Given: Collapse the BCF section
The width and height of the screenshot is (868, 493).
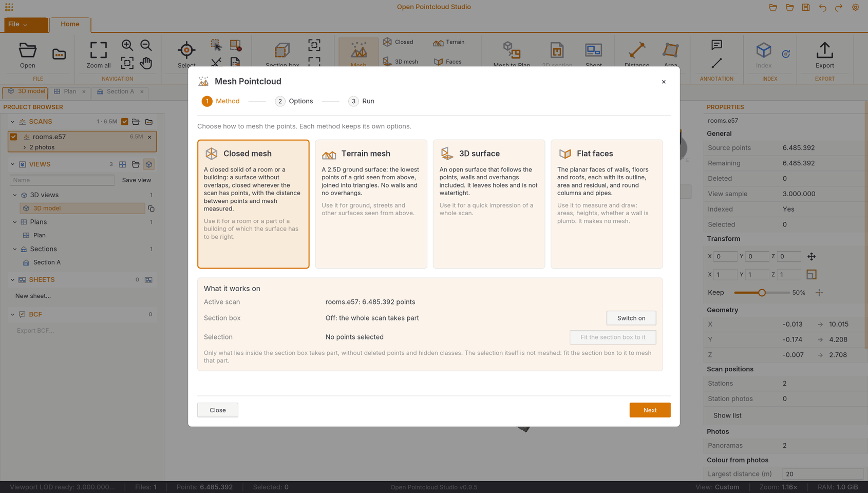Looking at the screenshot, I should coord(12,314).
